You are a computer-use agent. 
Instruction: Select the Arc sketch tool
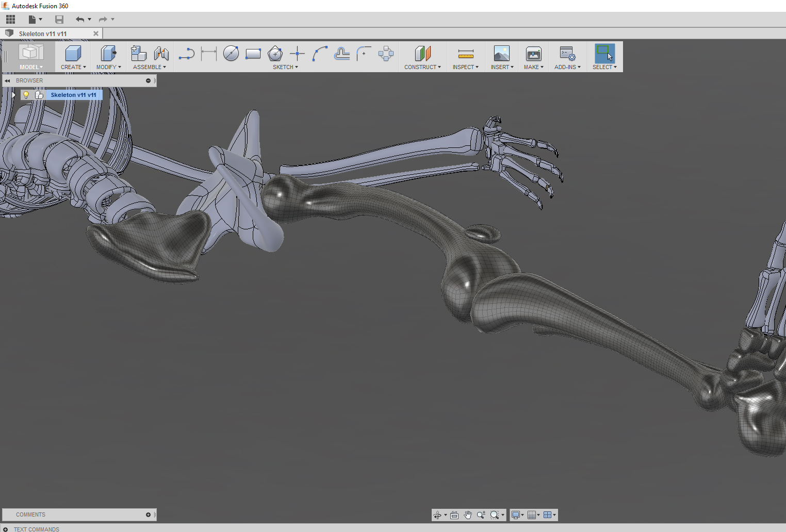(320, 54)
